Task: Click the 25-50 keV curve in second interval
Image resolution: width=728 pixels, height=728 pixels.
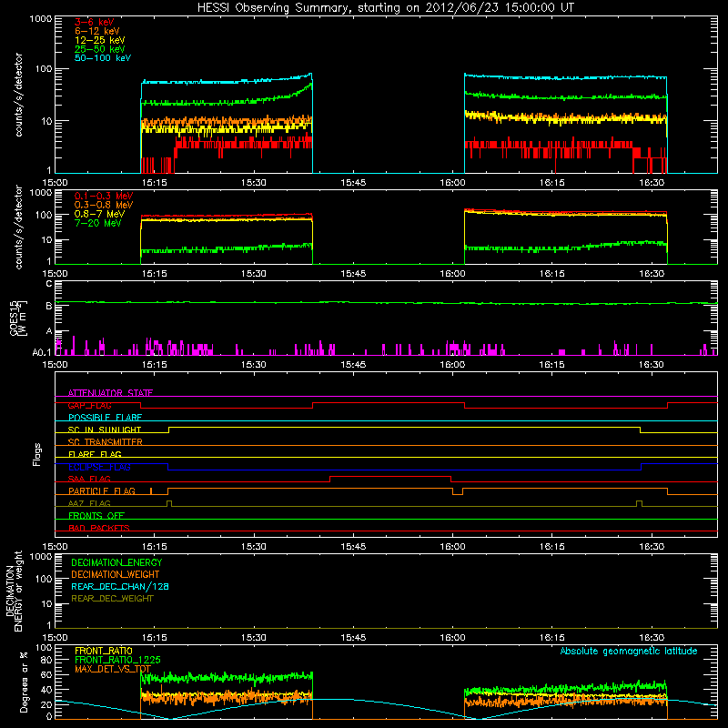Action: tap(565, 96)
